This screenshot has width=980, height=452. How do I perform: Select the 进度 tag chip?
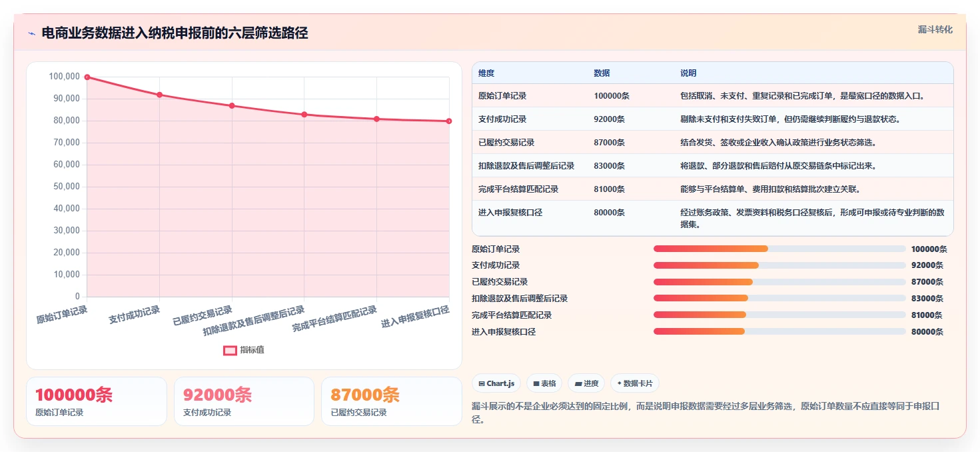coord(587,383)
